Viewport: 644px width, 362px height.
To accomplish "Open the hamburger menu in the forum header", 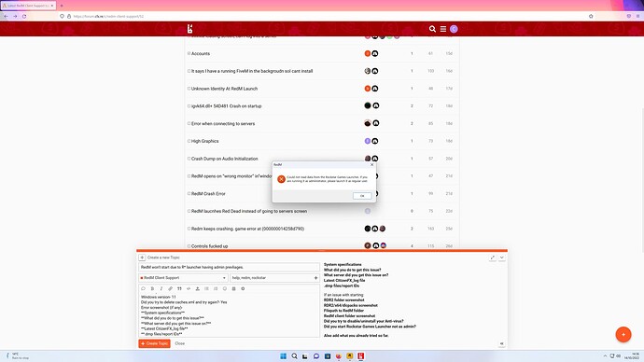I will click(x=443, y=29).
